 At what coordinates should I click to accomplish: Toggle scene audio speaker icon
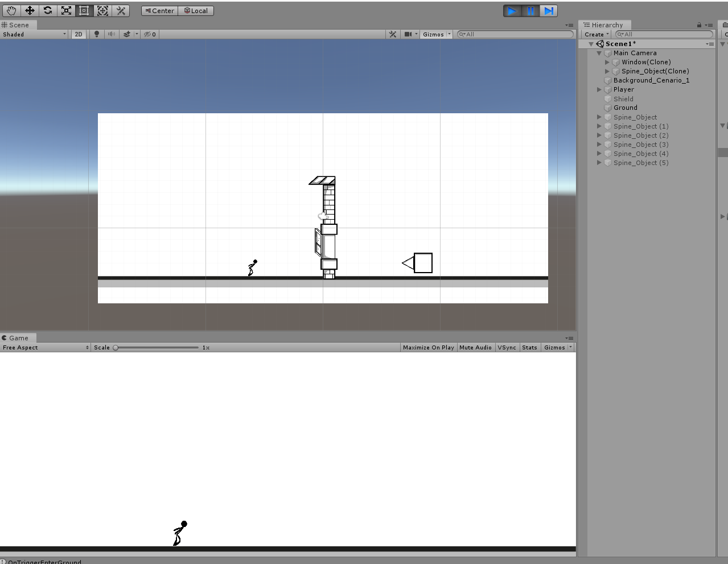click(x=112, y=34)
